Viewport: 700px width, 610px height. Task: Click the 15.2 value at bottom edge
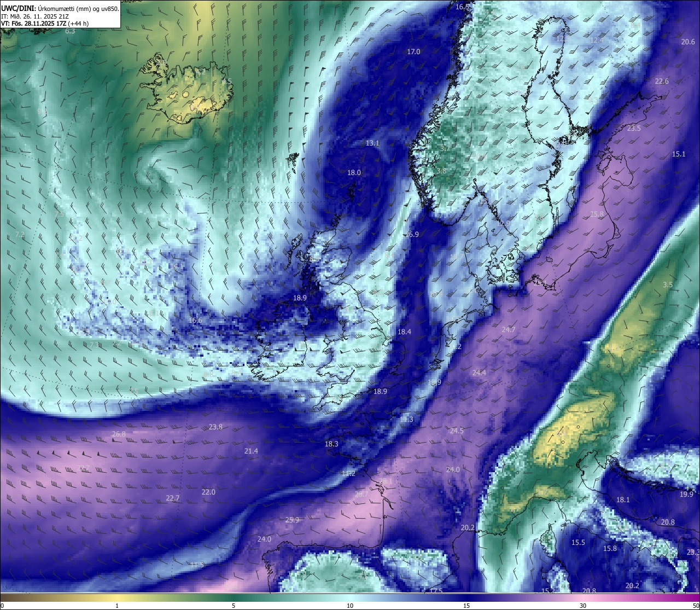click(548, 591)
